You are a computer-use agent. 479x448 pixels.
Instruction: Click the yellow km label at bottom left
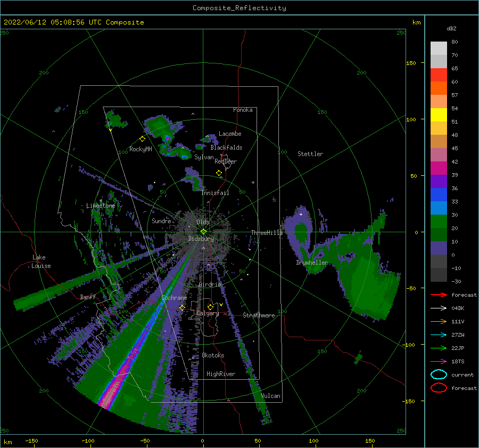[7, 442]
